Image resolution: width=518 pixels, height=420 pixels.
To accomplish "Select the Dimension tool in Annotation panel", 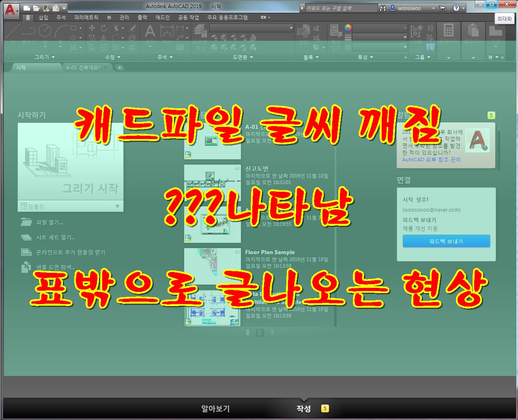I will 167,32.
